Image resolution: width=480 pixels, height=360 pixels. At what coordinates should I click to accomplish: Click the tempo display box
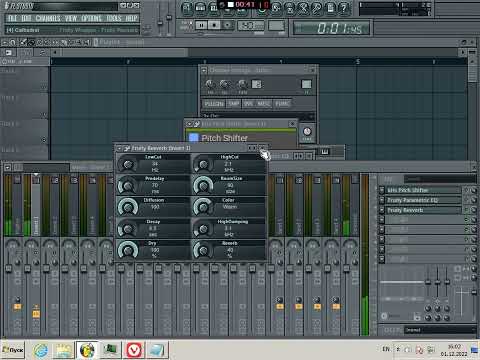(251, 25)
